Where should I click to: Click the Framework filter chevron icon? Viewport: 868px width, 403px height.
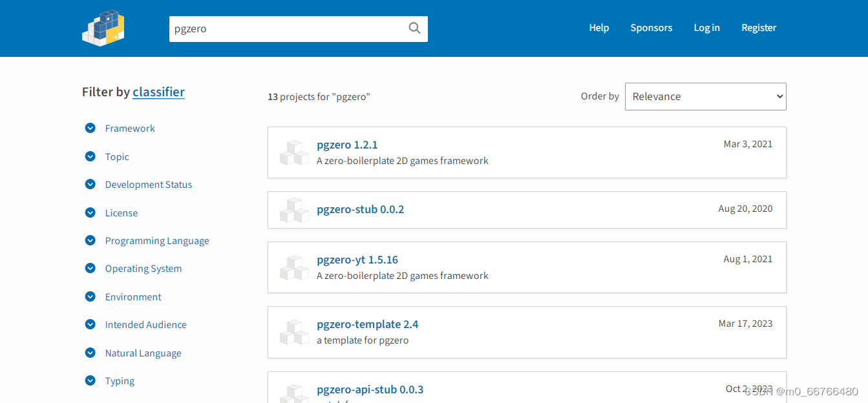coord(90,128)
